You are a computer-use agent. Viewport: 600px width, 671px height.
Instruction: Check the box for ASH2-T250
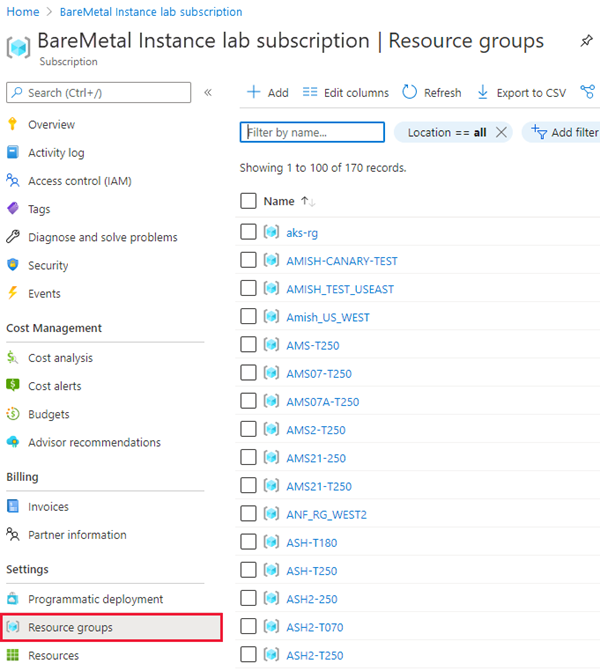point(248,655)
